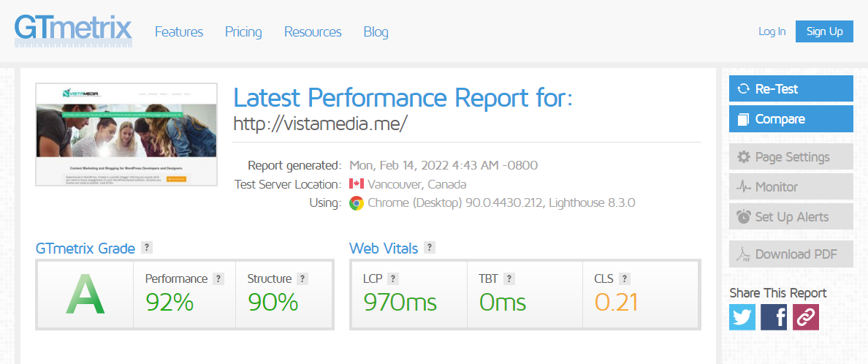
Task: Show help for Performance score
Action: pyautogui.click(x=218, y=278)
